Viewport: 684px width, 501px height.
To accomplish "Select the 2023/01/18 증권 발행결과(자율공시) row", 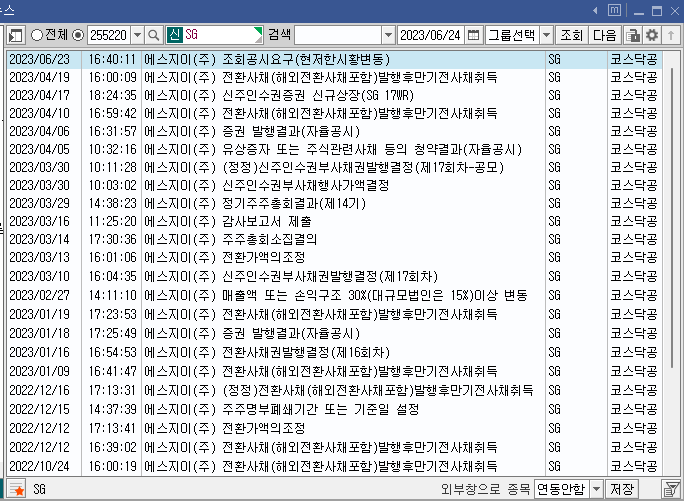I will pyautogui.click(x=334, y=333).
